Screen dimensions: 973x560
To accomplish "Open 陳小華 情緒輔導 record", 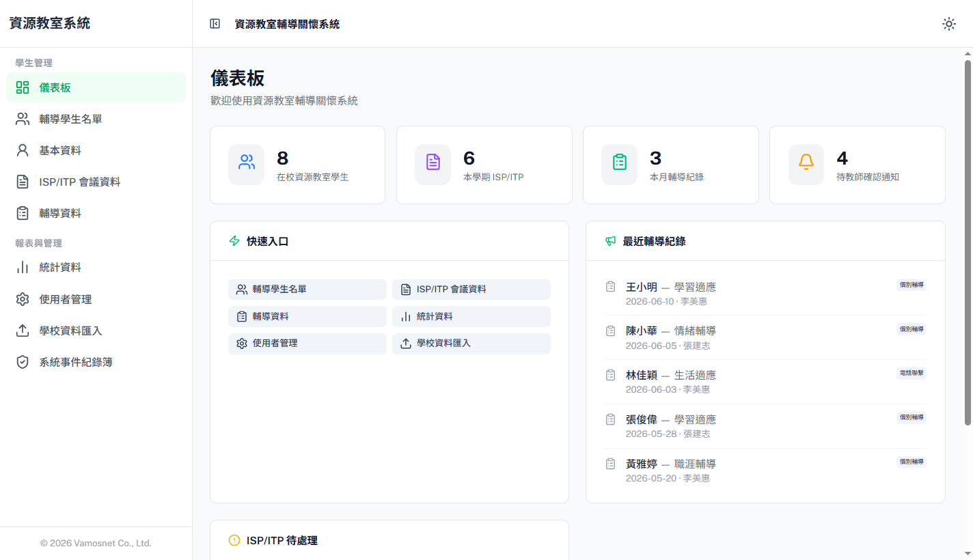I will click(x=765, y=337).
